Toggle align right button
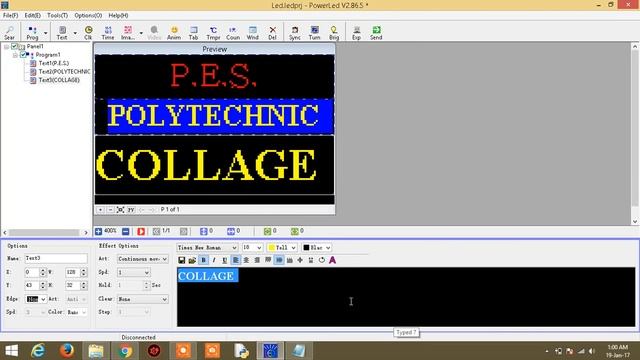 [257, 260]
